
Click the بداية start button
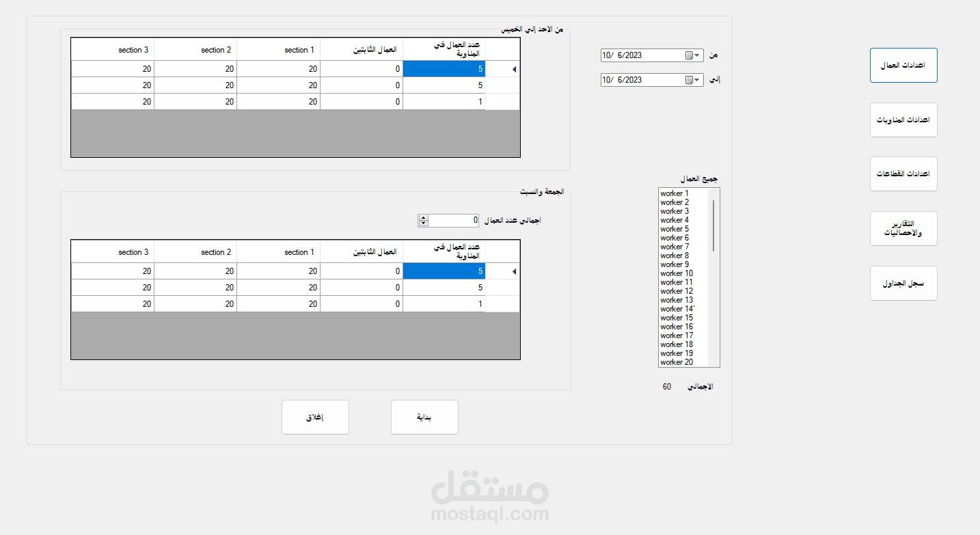[424, 417]
